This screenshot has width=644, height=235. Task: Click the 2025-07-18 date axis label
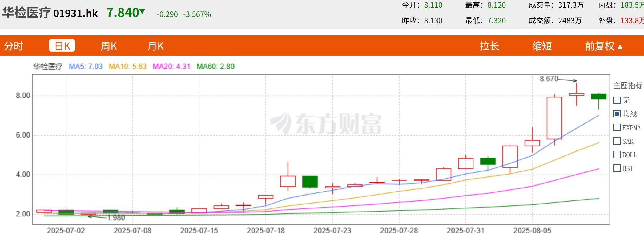tap(266, 230)
